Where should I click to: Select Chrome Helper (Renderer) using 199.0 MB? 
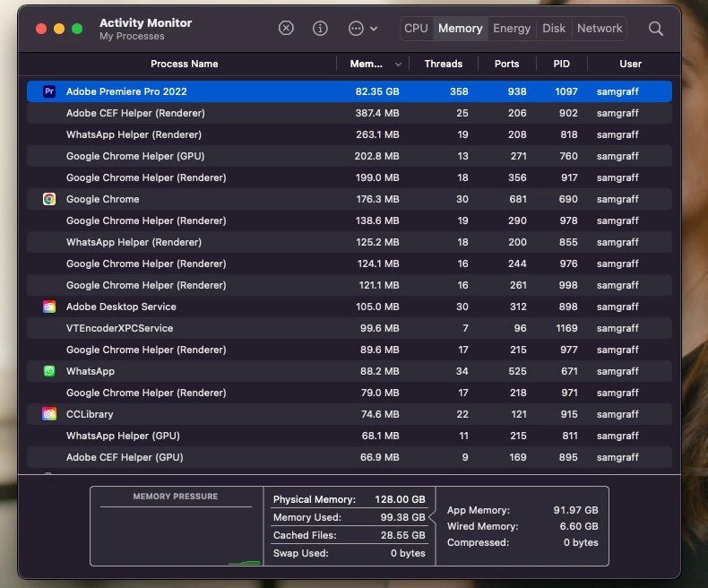tap(350, 177)
